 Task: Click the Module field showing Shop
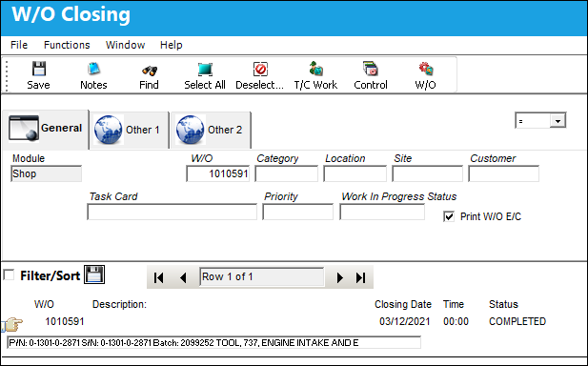[x=46, y=174]
